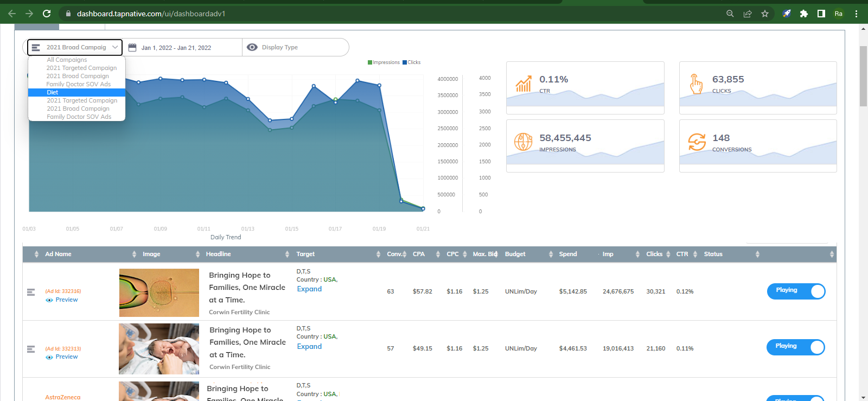Sort the table by CPC column
This screenshot has width=868, height=401.
click(465, 254)
